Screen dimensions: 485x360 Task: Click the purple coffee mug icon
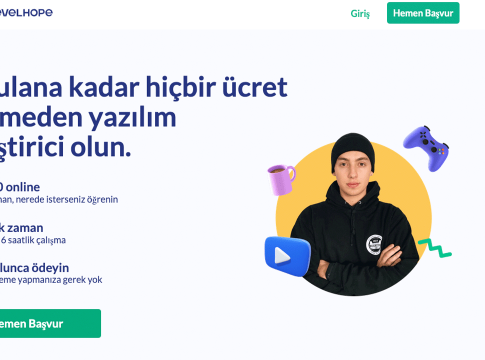[x=281, y=179]
